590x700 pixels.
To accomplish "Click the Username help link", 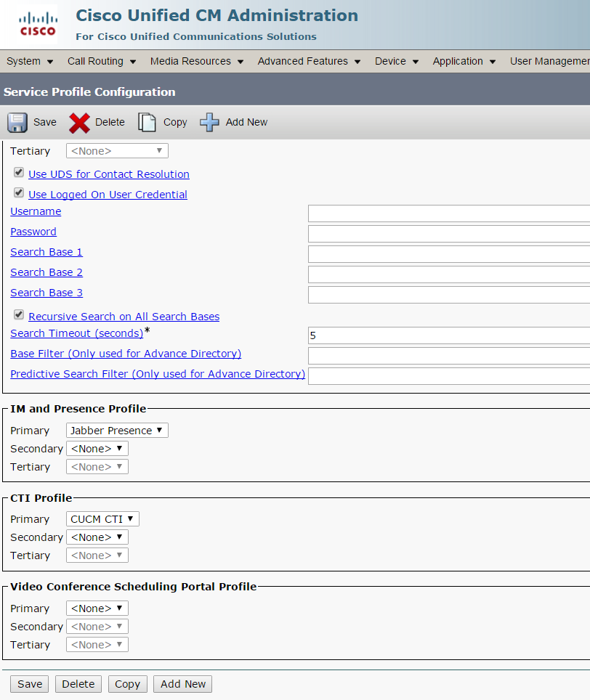I will click(36, 211).
